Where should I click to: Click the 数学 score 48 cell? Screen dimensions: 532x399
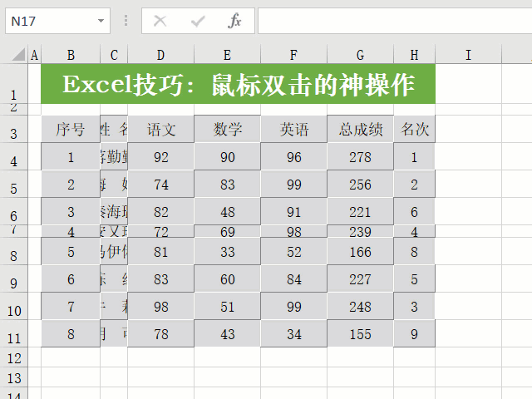coord(227,211)
